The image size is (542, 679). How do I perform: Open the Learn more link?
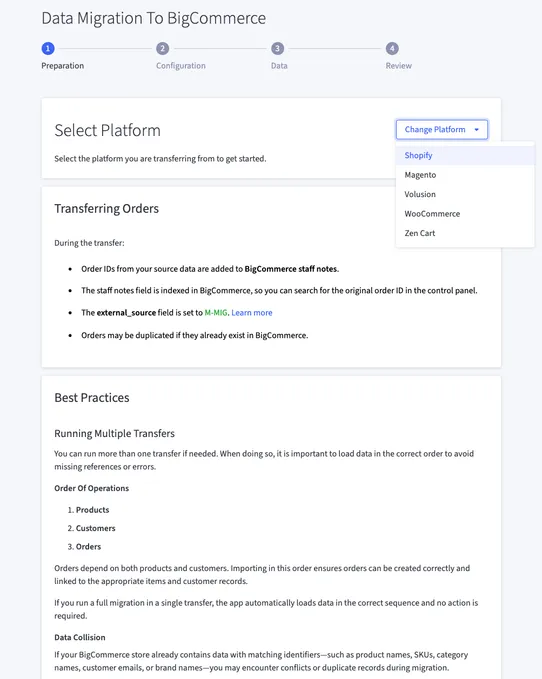pos(252,313)
